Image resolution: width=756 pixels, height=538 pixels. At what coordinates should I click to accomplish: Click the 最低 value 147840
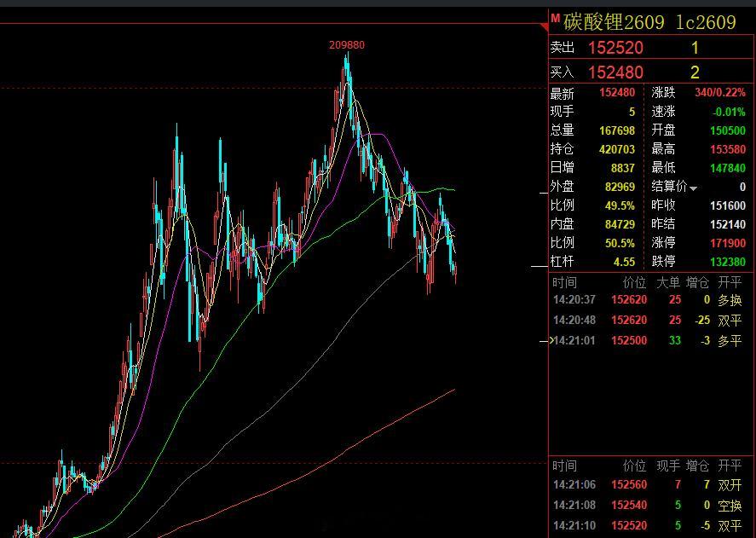tap(728, 168)
